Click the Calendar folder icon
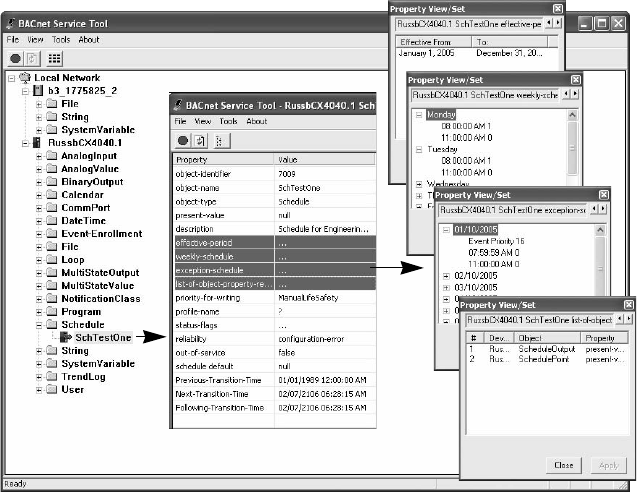 click(x=52, y=195)
